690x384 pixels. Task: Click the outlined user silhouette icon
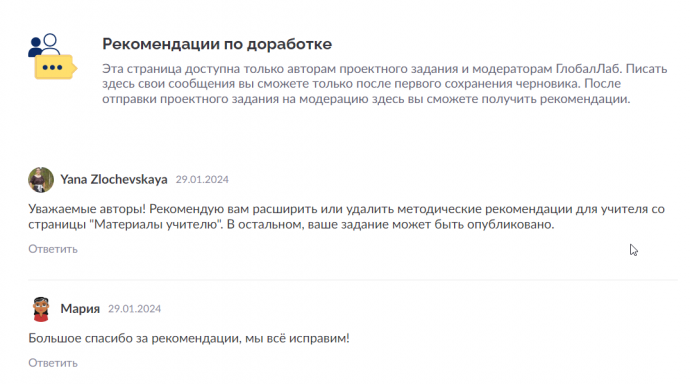(51, 44)
